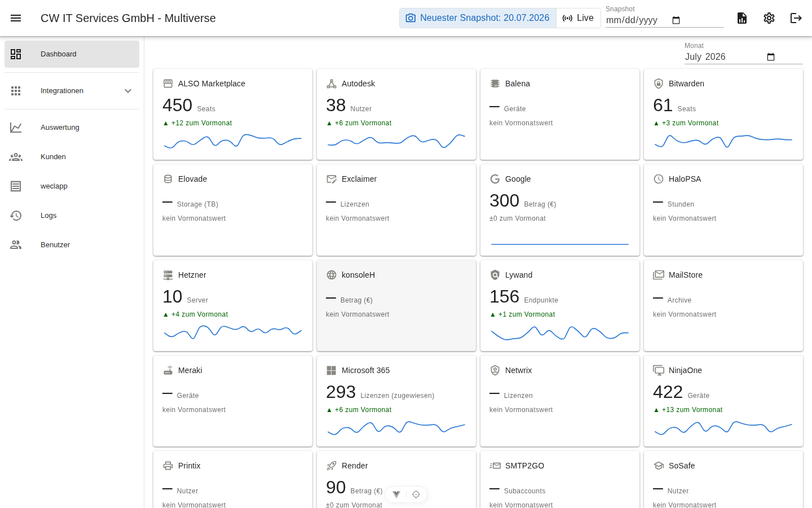Open Logs in the sidebar
This screenshot has width=812, height=508.
coord(72,216)
